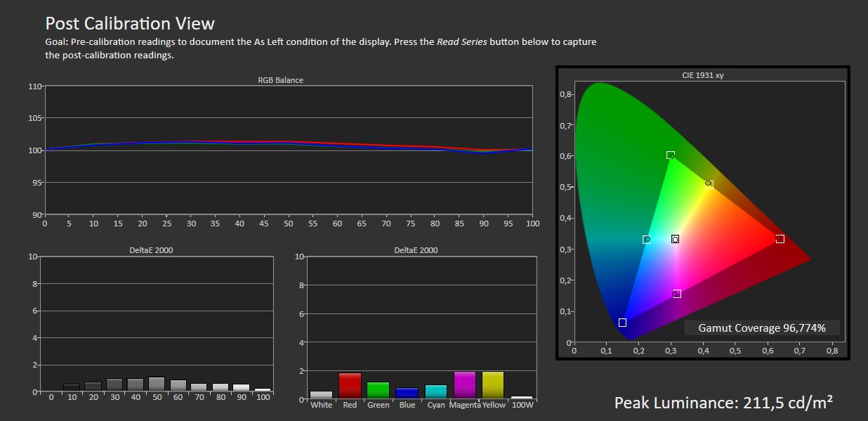Select the 50 percent grayscale DeltaE bar

click(x=157, y=384)
